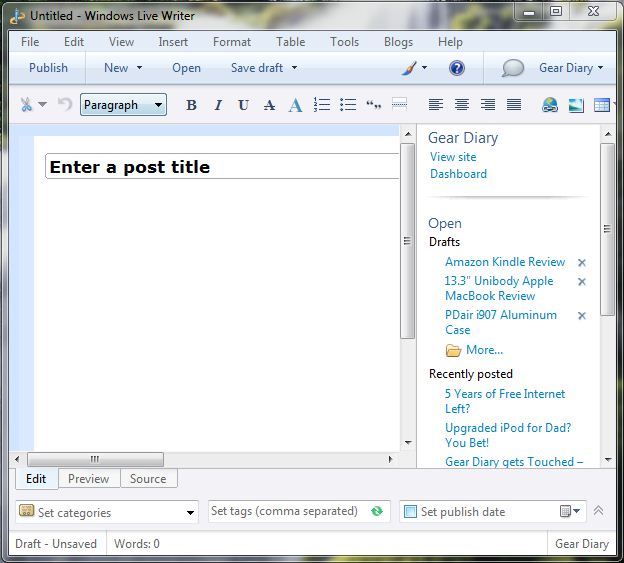Apply Strikethrough formatting
Screen dimensions: 624x563
(x=269, y=105)
